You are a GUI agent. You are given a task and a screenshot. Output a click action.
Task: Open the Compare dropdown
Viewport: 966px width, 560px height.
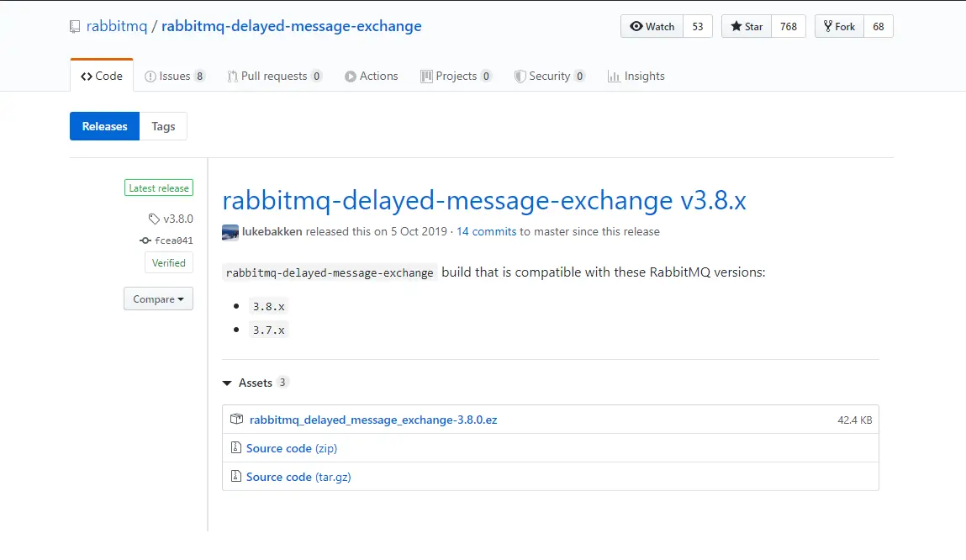point(158,298)
